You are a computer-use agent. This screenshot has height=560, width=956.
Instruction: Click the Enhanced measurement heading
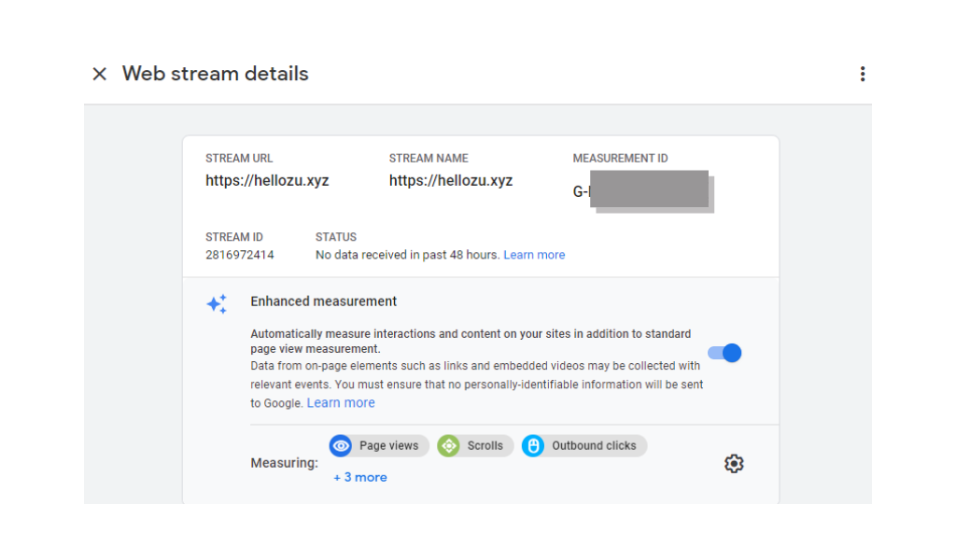coord(324,301)
